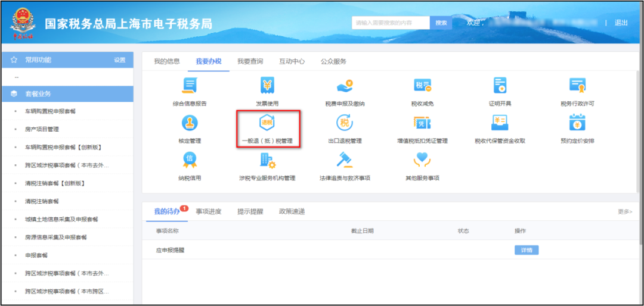
Task: Click the 退出 link
Action: click(621, 23)
